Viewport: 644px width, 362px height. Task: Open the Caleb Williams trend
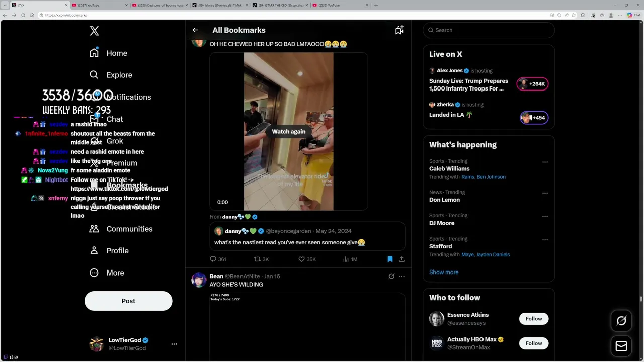pyautogui.click(x=449, y=169)
